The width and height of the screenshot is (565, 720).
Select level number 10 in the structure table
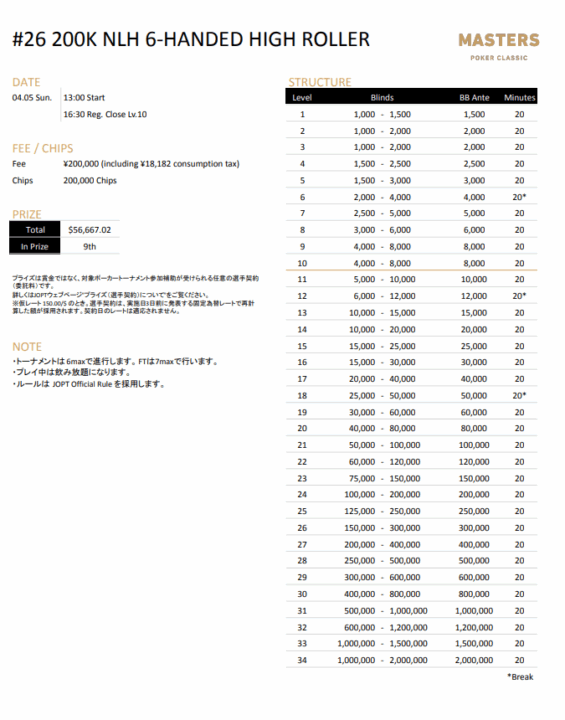(302, 263)
